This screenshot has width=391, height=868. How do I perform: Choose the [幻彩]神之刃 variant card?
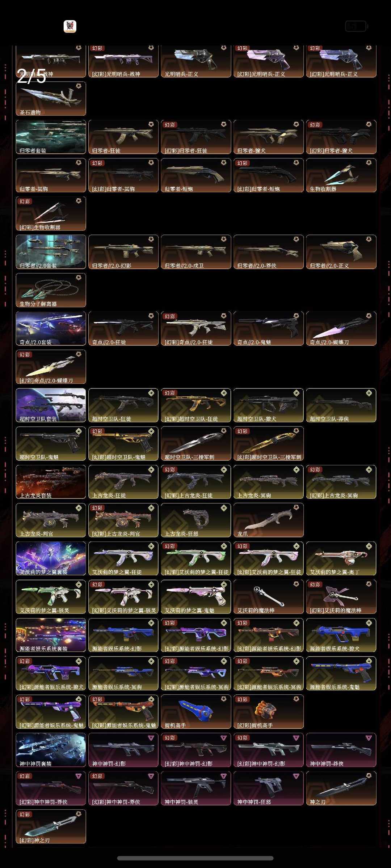pyautogui.click(x=51, y=827)
